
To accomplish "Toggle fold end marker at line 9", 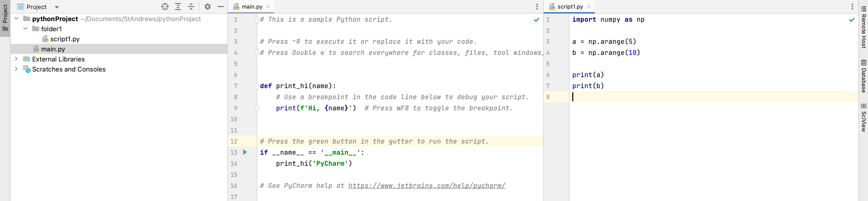I will pos(256,108).
